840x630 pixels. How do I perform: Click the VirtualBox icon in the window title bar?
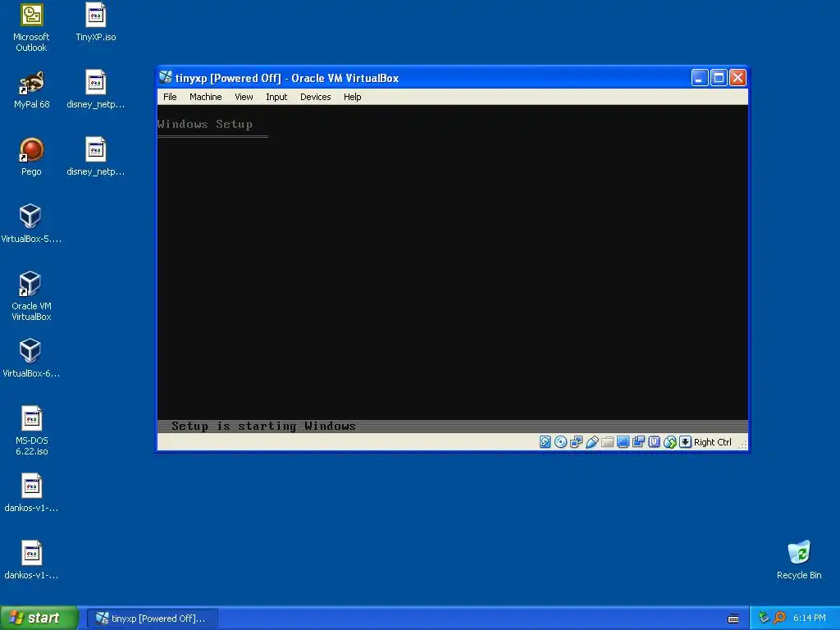(x=166, y=78)
